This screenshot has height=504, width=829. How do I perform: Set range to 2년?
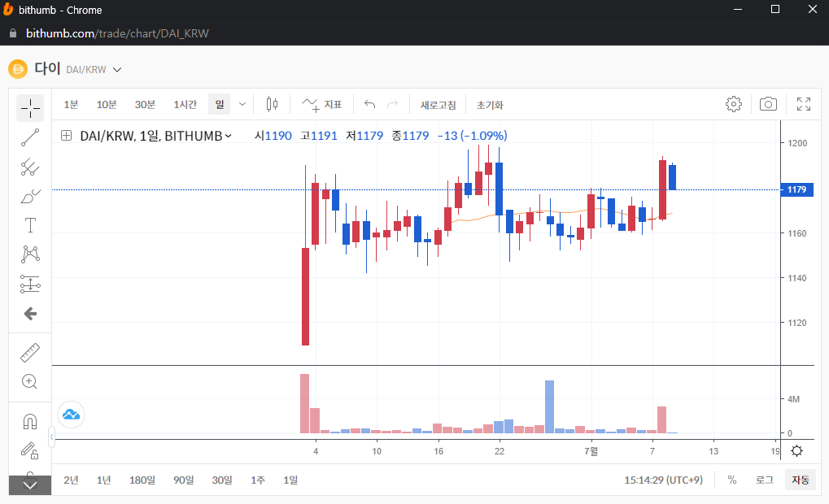pos(71,480)
